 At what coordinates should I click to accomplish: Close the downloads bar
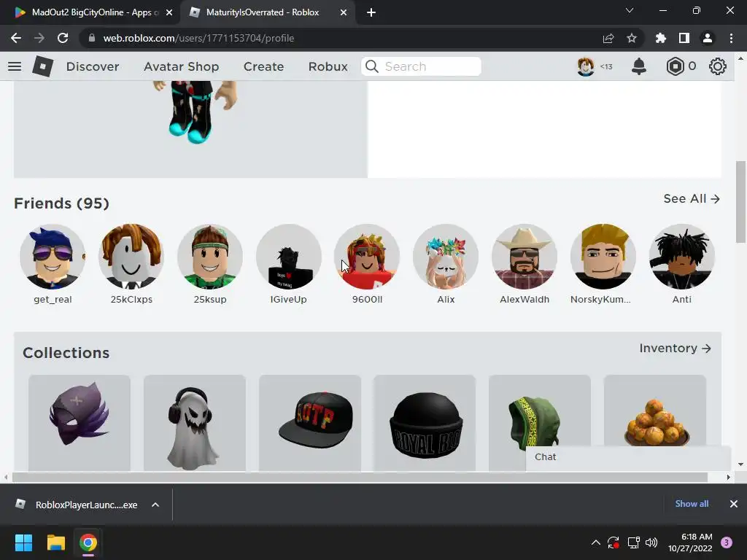coord(734,504)
